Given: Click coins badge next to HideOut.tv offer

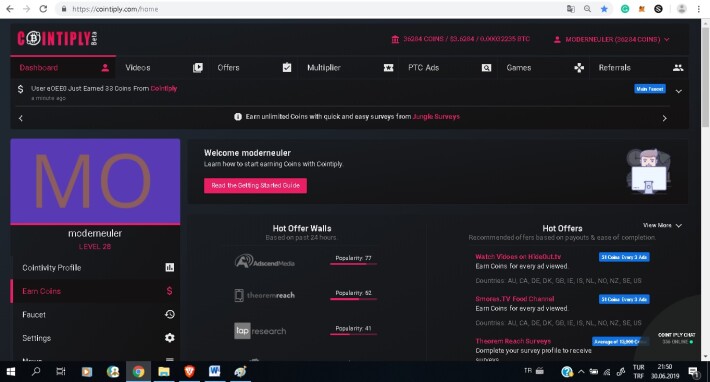Looking at the screenshot, I should [624, 257].
